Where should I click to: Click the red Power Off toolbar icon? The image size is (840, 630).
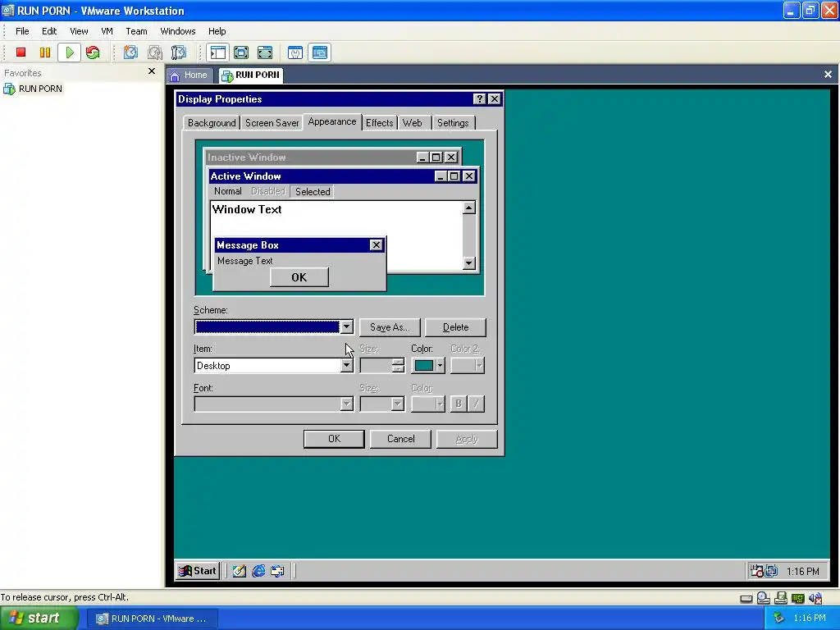(x=21, y=52)
